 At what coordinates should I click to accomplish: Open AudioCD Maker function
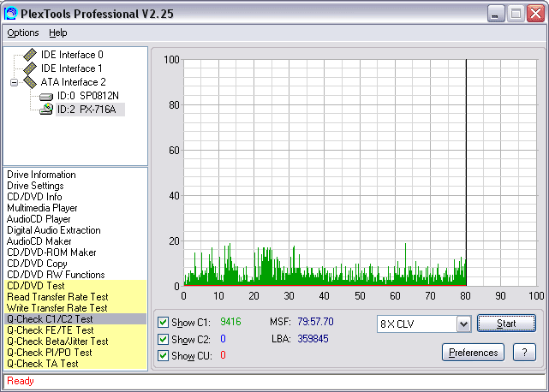pos(39,241)
